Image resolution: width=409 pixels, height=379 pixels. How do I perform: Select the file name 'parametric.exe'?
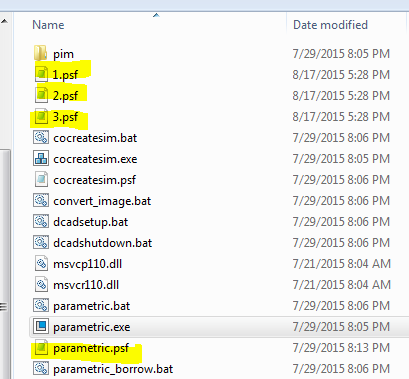tap(92, 327)
